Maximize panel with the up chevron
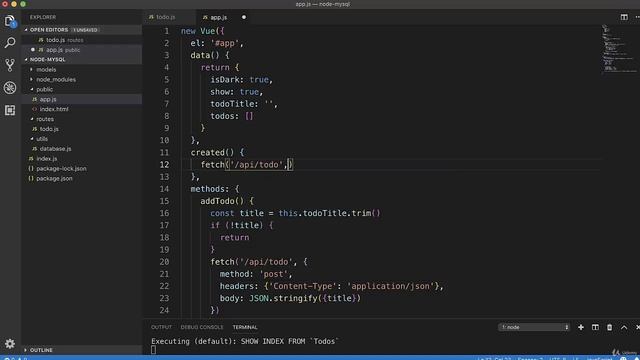This screenshot has width=640, height=360. (x=624, y=327)
